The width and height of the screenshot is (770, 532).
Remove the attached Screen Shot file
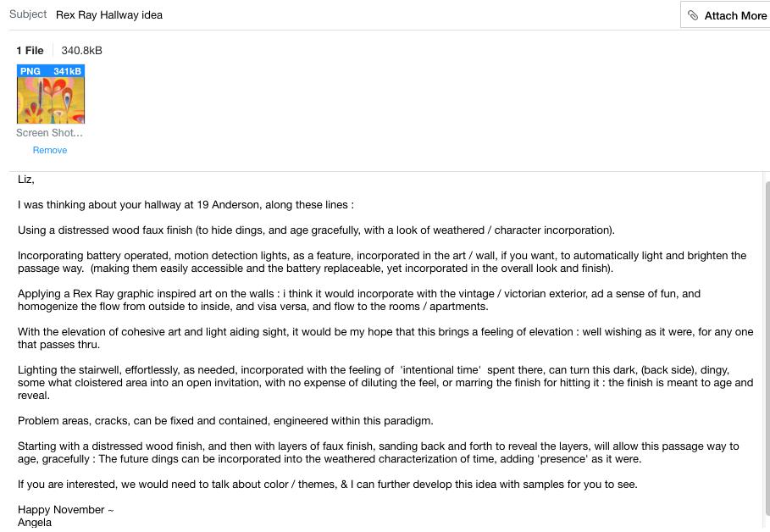(x=50, y=150)
